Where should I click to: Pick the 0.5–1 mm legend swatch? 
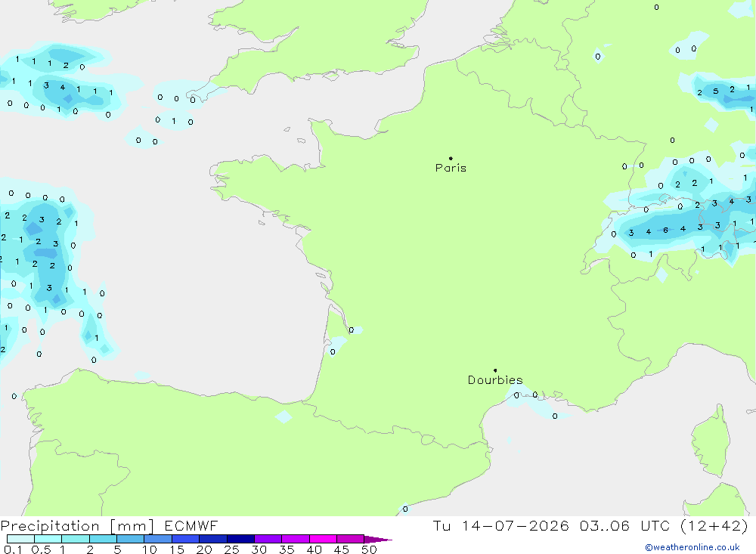point(48,539)
